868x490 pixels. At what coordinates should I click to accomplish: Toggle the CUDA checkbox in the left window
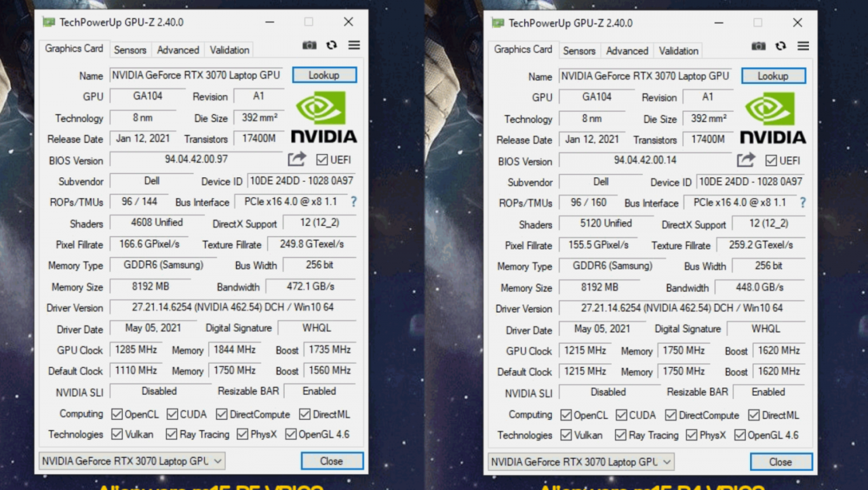coord(172,414)
